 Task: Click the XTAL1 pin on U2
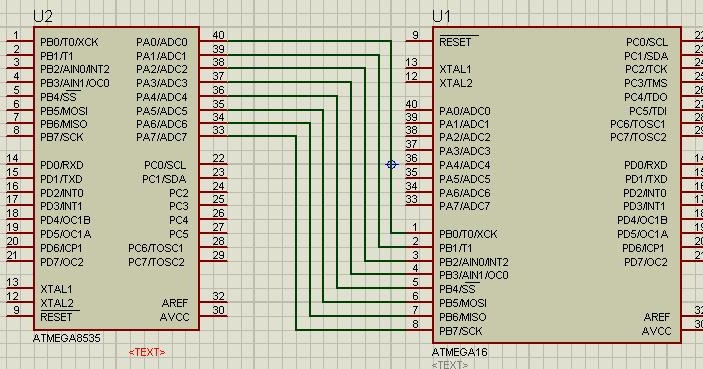[x=56, y=289]
